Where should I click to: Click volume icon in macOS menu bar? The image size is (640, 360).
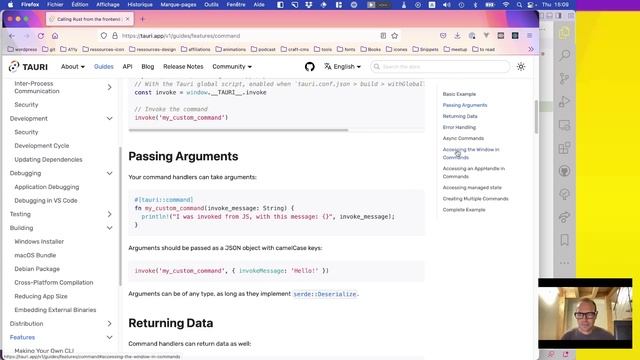447,5
